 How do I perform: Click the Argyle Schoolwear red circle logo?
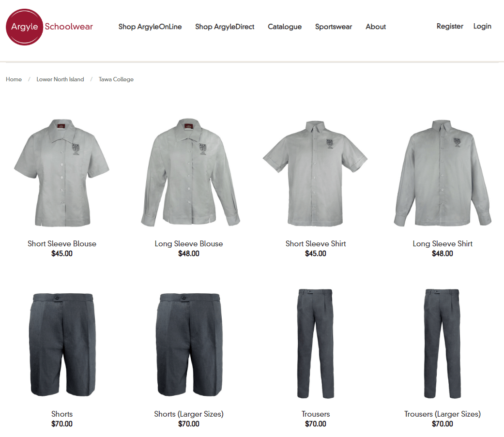(x=24, y=27)
